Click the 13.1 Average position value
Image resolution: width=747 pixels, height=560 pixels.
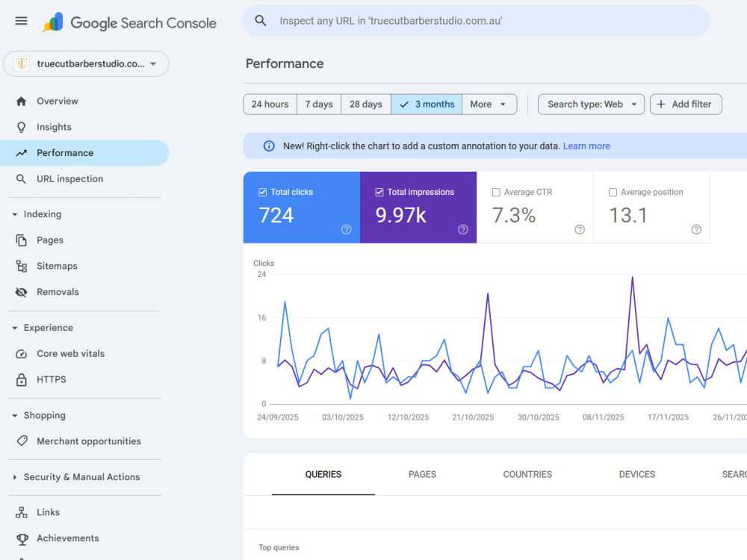click(x=628, y=215)
